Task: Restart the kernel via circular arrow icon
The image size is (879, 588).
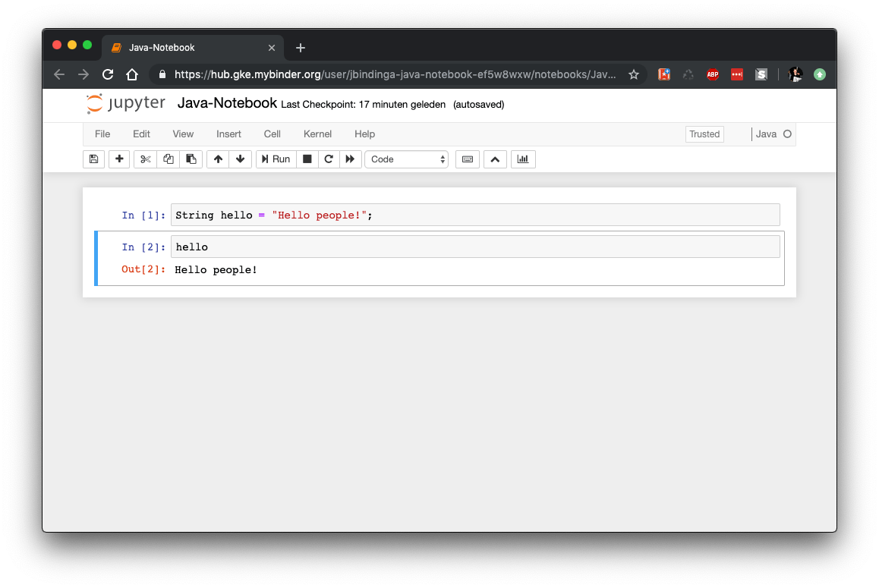Action: click(x=329, y=159)
